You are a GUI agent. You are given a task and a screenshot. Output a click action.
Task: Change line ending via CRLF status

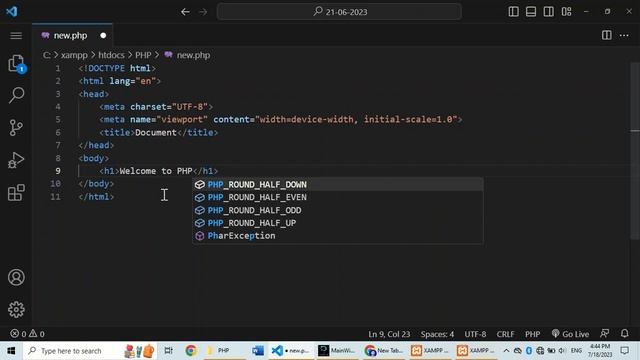tap(505, 334)
